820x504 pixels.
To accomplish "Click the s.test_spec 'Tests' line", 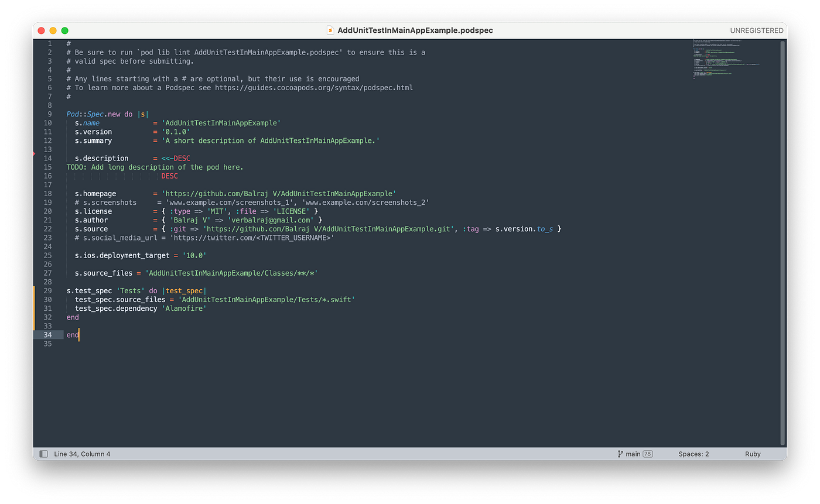I will [x=136, y=291].
